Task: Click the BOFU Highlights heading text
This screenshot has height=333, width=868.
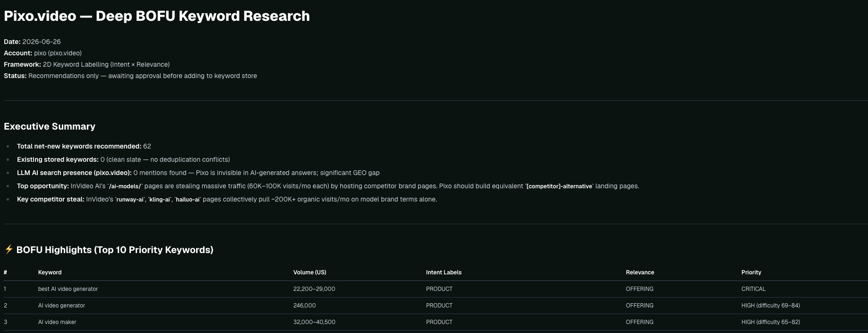Action: 115,250
